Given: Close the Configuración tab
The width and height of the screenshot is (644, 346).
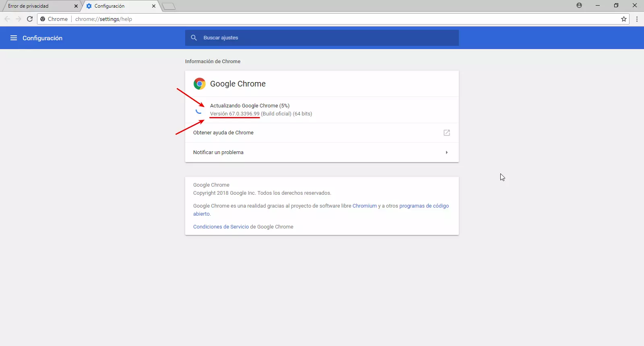Looking at the screenshot, I should pos(154,6).
